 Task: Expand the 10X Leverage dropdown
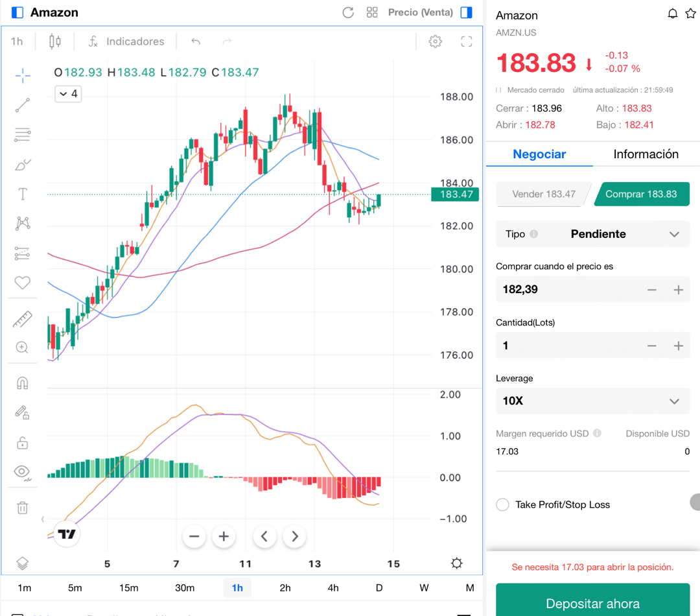[592, 401]
